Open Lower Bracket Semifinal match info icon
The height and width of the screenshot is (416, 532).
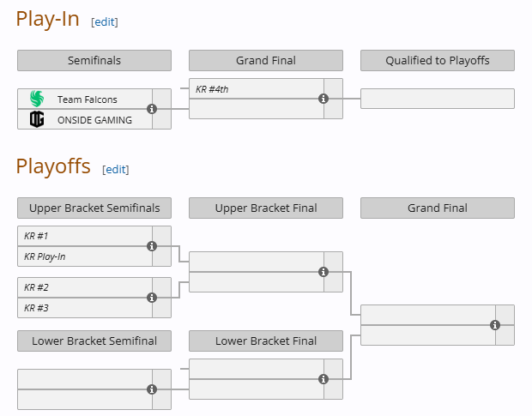(152, 389)
